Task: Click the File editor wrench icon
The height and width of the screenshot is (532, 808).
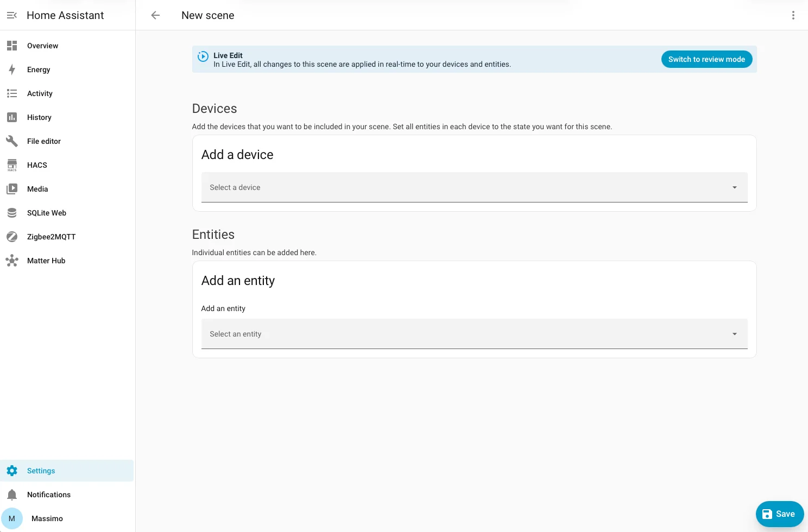Action: click(12, 141)
